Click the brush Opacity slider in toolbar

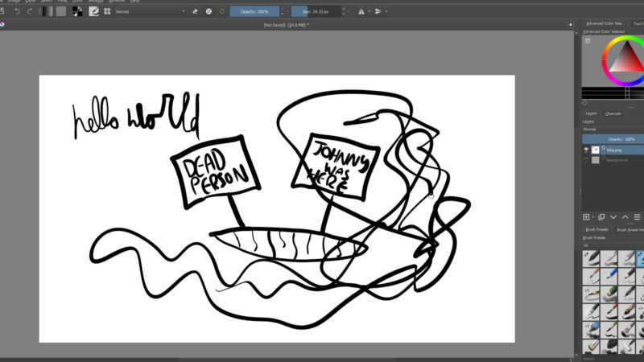click(x=254, y=11)
